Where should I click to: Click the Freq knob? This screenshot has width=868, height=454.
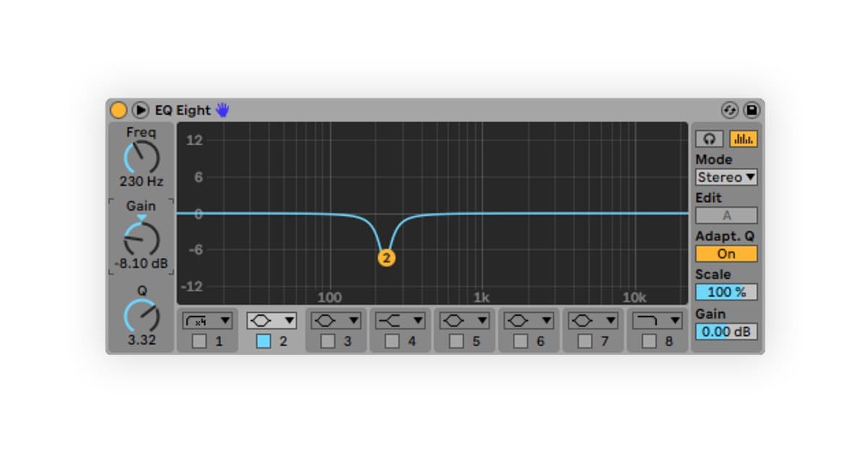click(141, 157)
